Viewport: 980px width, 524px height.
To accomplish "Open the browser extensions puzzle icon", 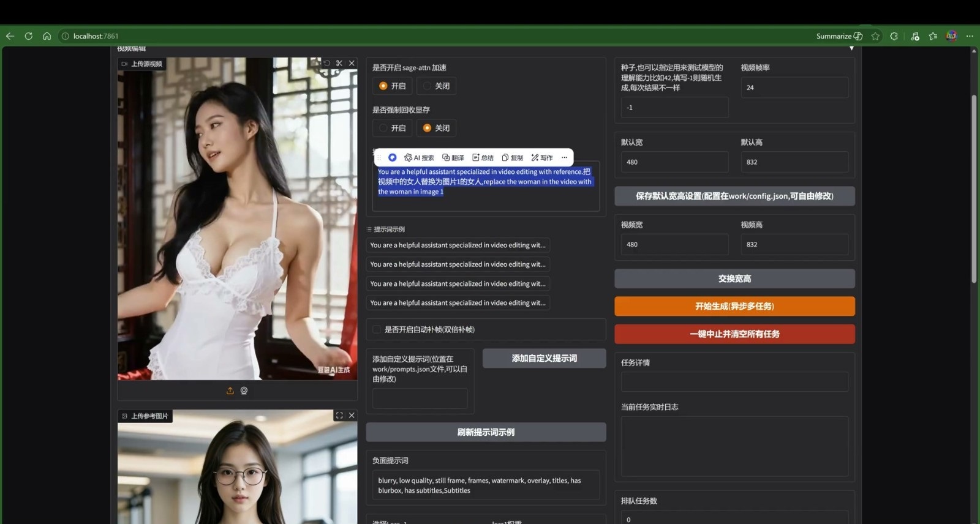I will pyautogui.click(x=894, y=36).
